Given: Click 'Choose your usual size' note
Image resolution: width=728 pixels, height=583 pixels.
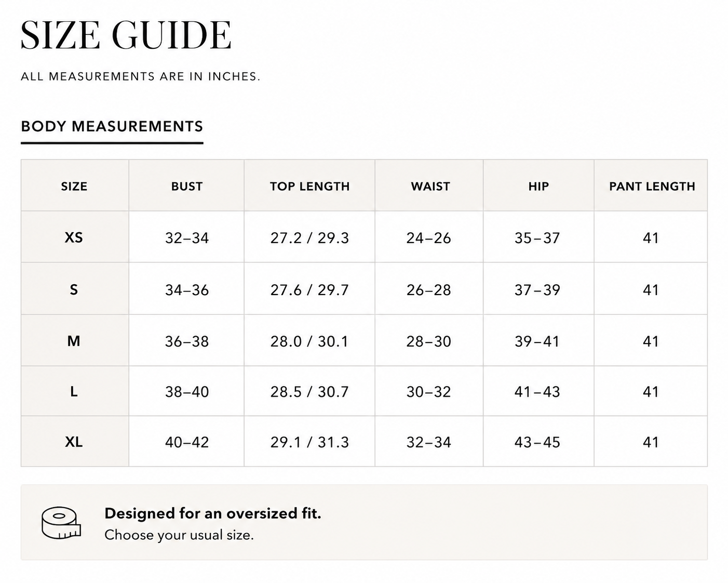Looking at the screenshot, I should pos(179,535).
